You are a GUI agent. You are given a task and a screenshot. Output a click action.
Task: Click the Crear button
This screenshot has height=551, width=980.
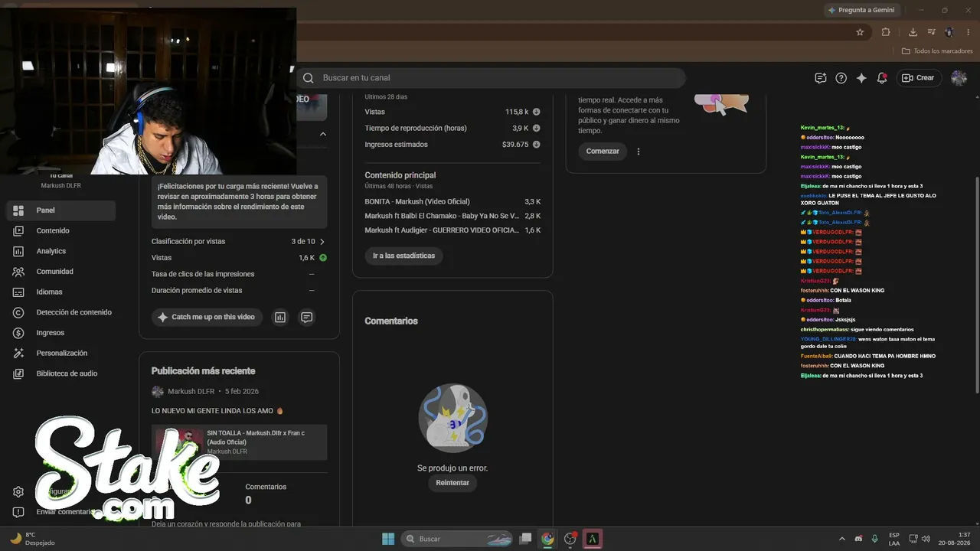click(919, 78)
